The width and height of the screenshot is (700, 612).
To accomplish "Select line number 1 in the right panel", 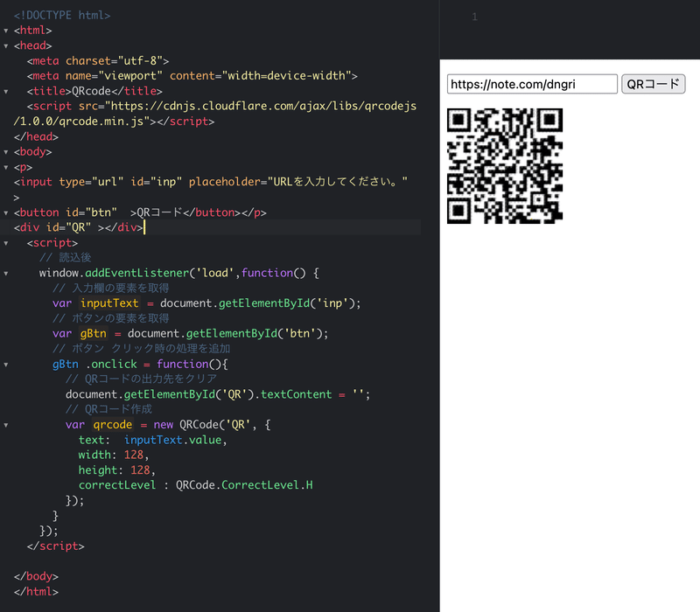I will pos(474,16).
